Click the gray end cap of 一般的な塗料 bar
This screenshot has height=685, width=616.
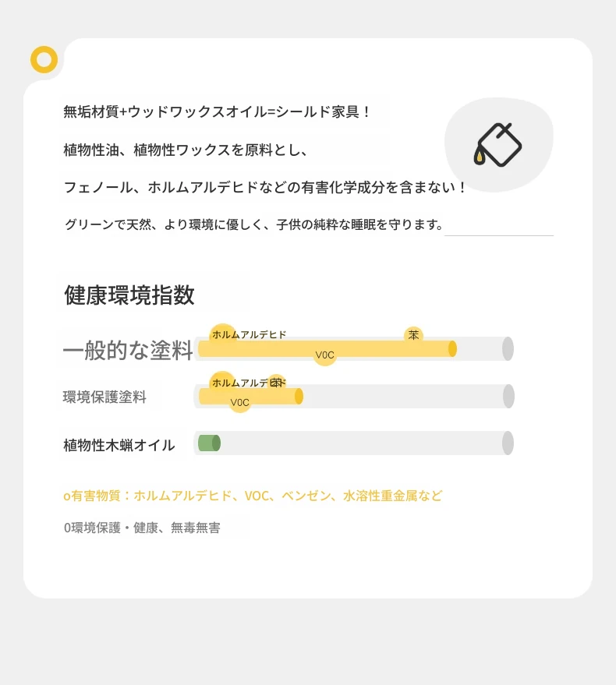[508, 348]
